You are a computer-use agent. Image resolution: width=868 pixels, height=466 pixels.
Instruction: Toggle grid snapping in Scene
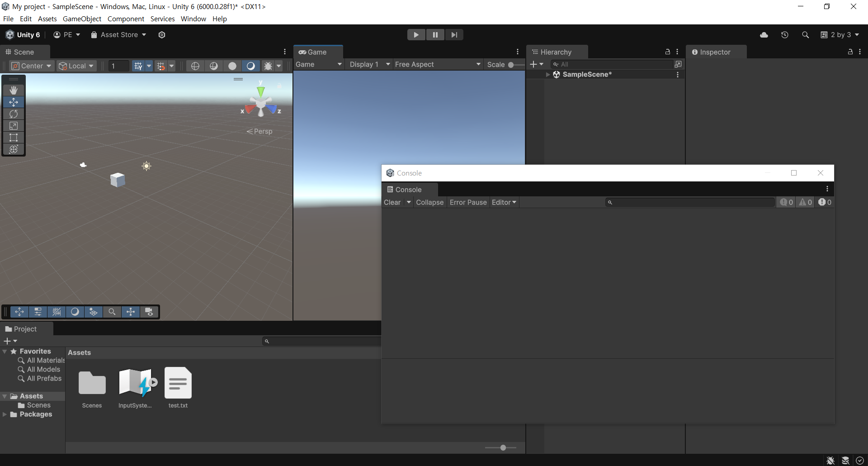coord(161,66)
